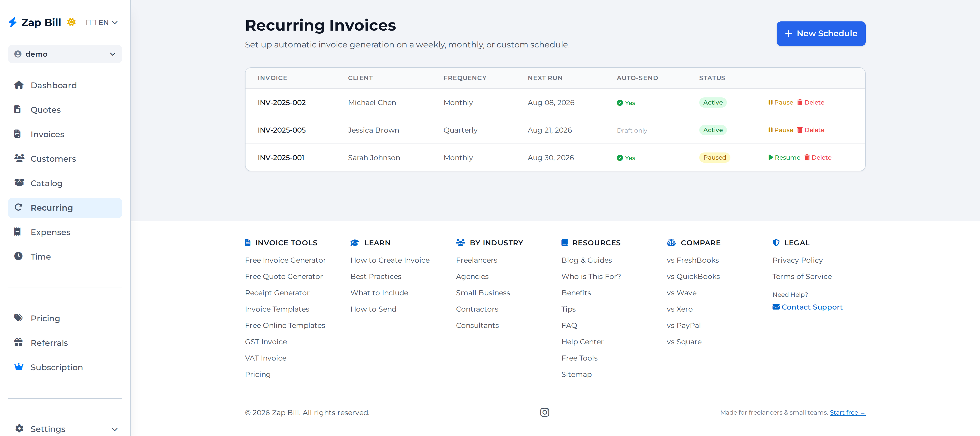Open How to Create Invoice guide
The image size is (980, 436).
point(390,260)
